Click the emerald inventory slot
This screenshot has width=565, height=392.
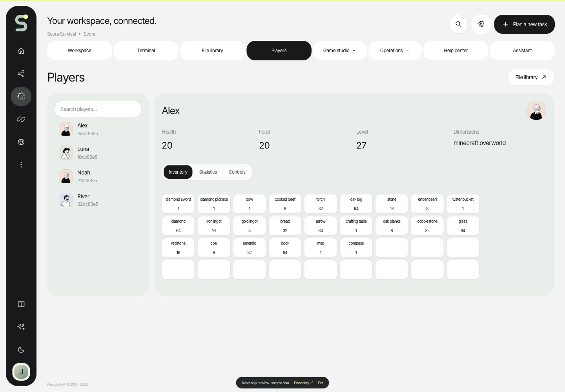tap(250, 248)
